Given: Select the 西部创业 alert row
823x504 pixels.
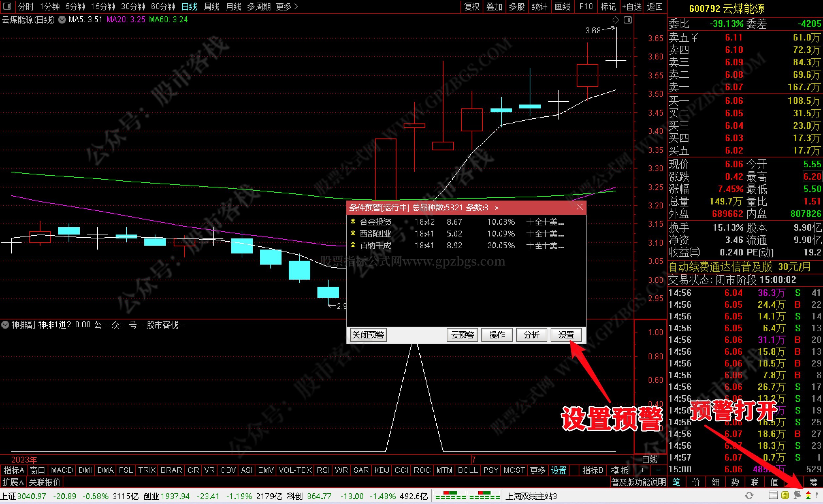Looking at the screenshot, I should point(466,234).
